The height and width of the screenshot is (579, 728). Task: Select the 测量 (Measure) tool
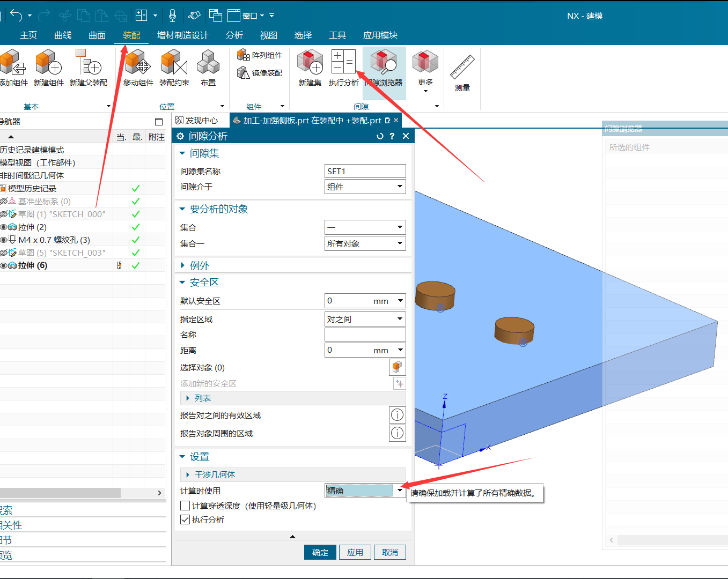462,69
